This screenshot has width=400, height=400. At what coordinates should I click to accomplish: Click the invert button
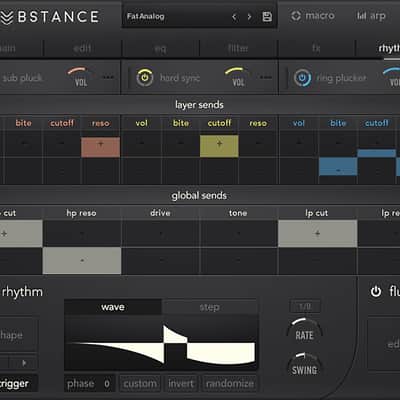tap(181, 384)
